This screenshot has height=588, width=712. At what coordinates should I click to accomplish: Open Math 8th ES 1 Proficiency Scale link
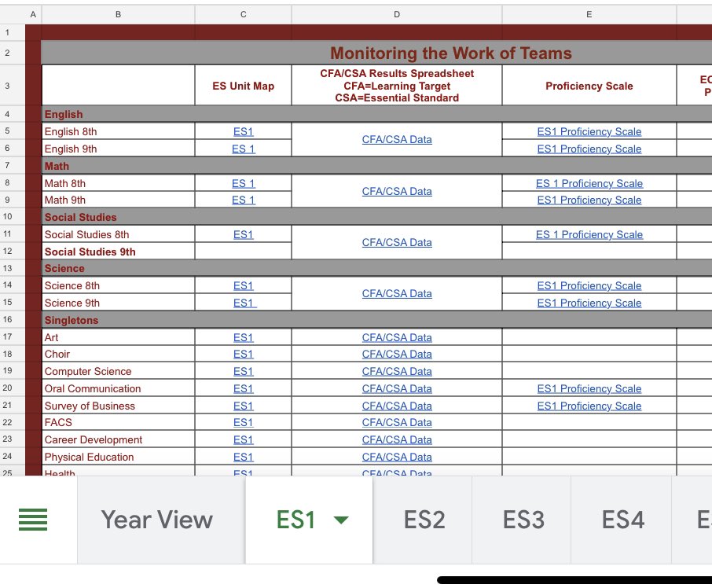[x=589, y=183]
